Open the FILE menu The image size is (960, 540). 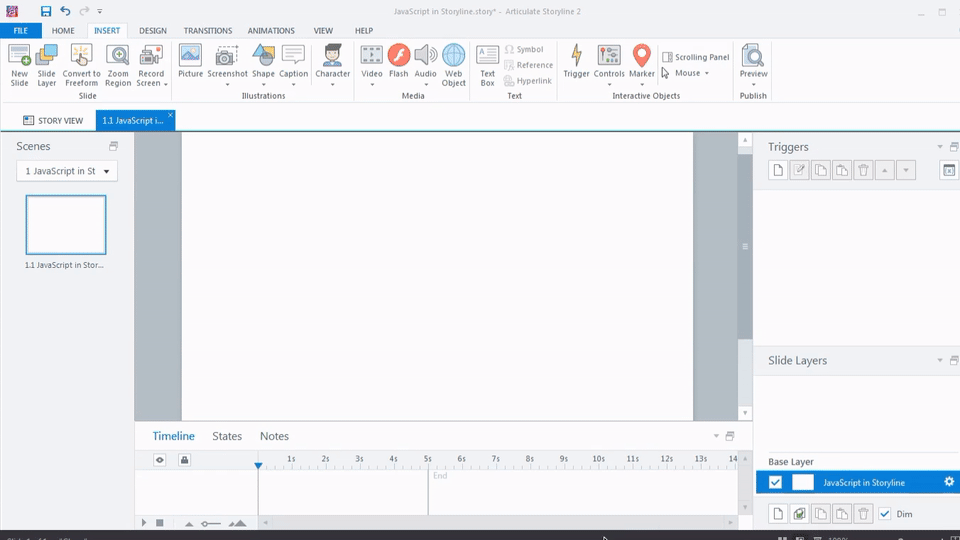coord(21,31)
